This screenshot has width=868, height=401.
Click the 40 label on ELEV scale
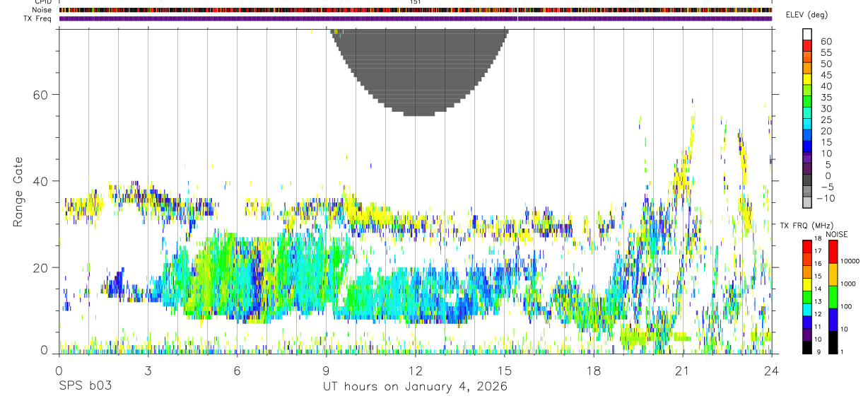[x=825, y=86]
